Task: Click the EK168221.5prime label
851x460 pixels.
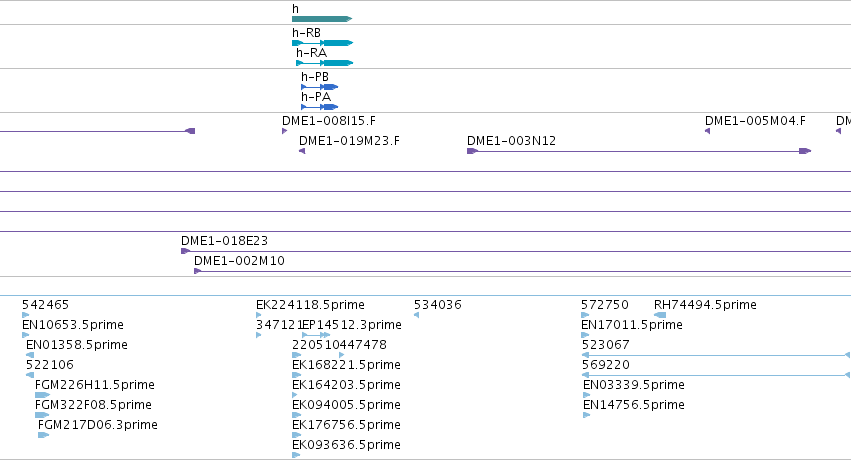Action: [346, 365]
